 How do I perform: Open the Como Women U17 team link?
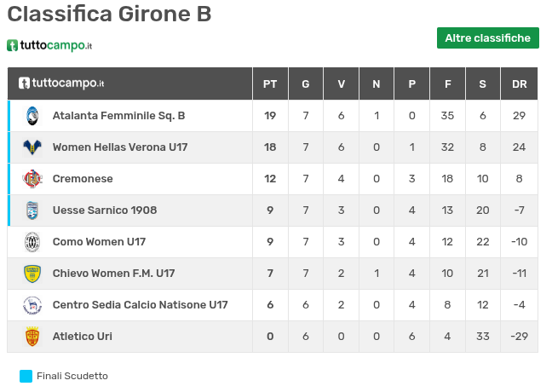click(x=99, y=242)
